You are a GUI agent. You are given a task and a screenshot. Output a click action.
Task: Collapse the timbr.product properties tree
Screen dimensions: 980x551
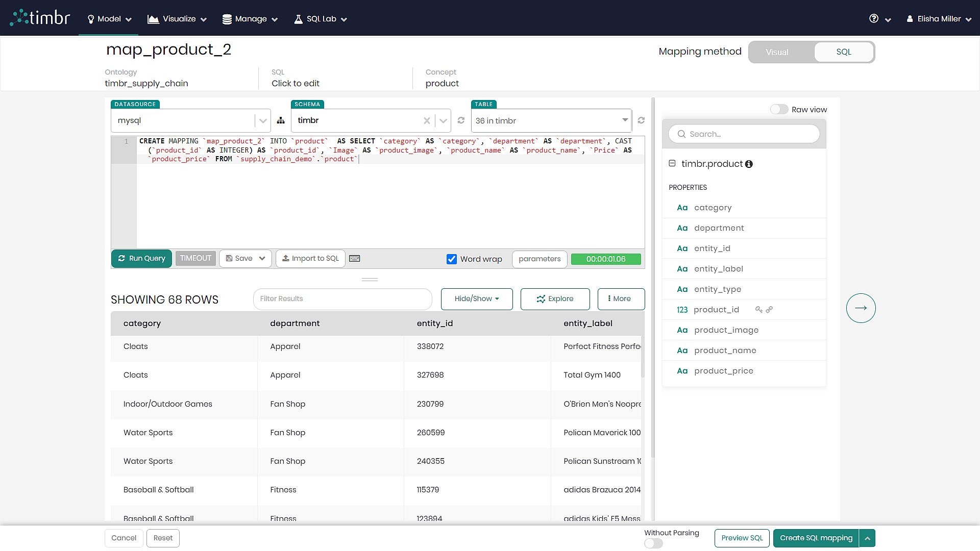(672, 164)
